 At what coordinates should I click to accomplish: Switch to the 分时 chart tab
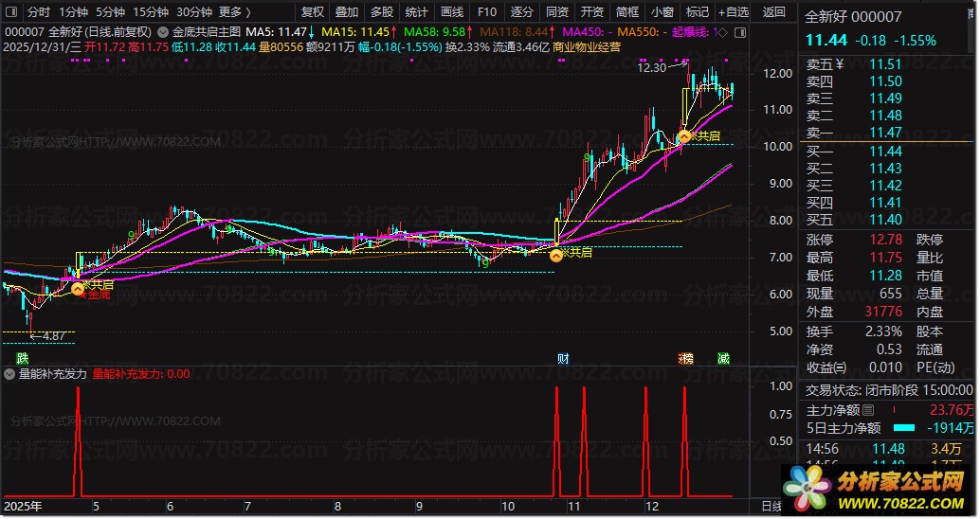tap(39, 12)
